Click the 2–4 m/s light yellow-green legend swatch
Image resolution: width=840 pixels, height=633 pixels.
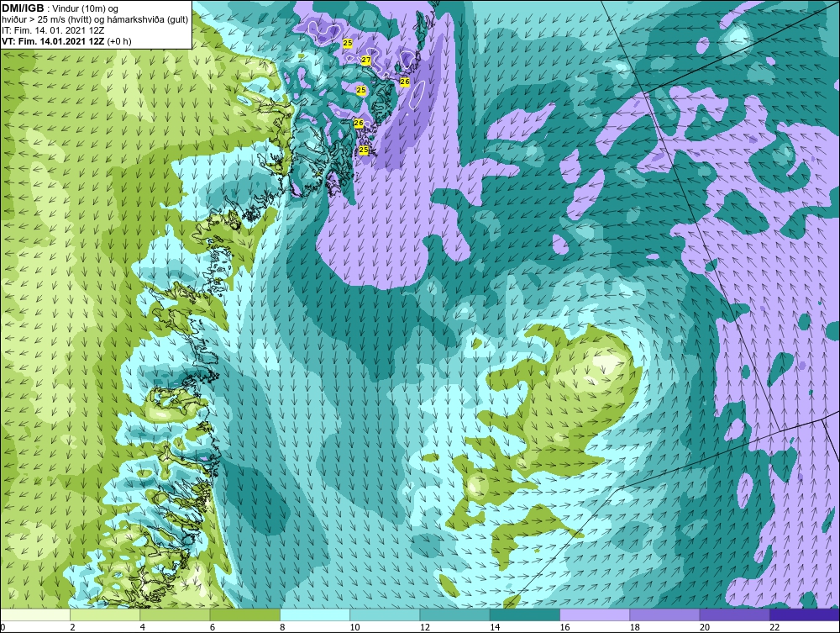point(105,615)
